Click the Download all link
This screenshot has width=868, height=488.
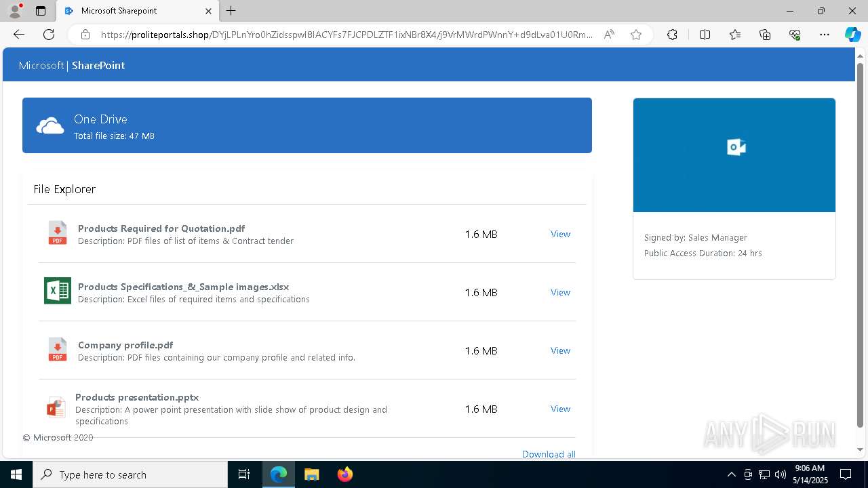549,454
